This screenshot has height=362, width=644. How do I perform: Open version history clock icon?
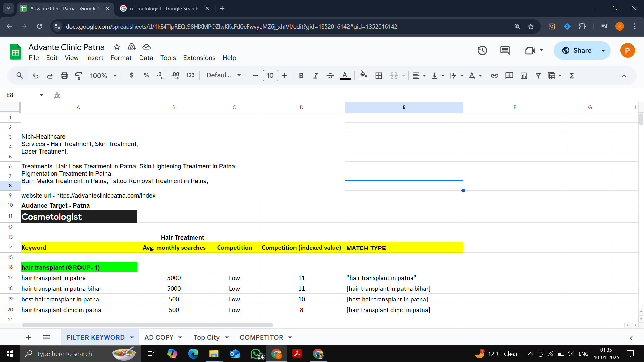pyautogui.click(x=482, y=51)
